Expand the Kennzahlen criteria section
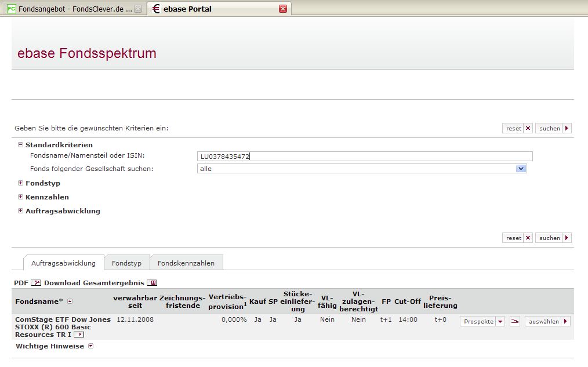 [x=21, y=197]
